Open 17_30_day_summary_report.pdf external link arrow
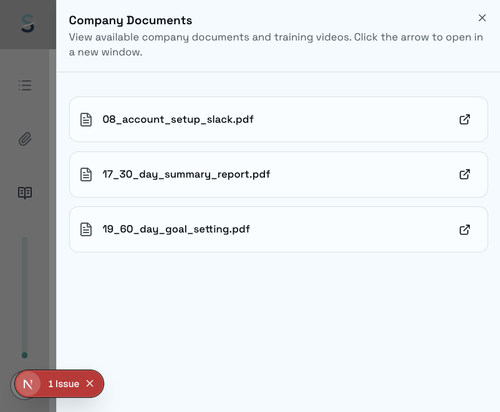 [x=465, y=174]
